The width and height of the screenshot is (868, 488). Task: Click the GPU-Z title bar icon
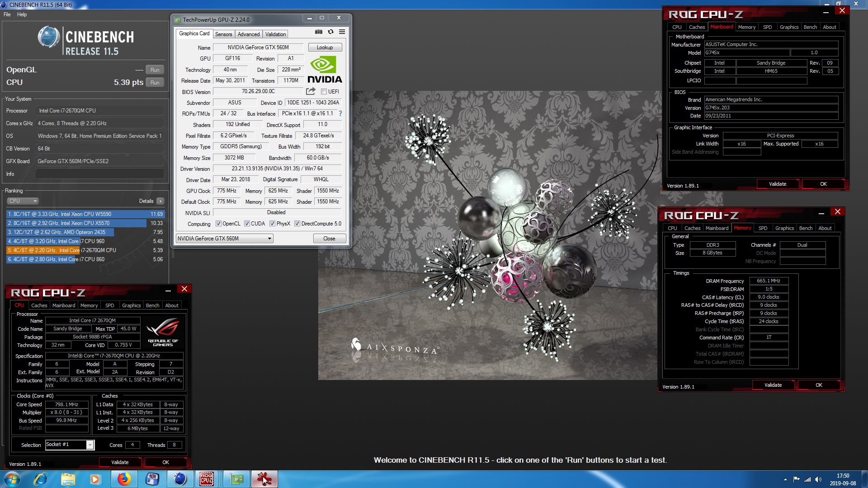[178, 19]
